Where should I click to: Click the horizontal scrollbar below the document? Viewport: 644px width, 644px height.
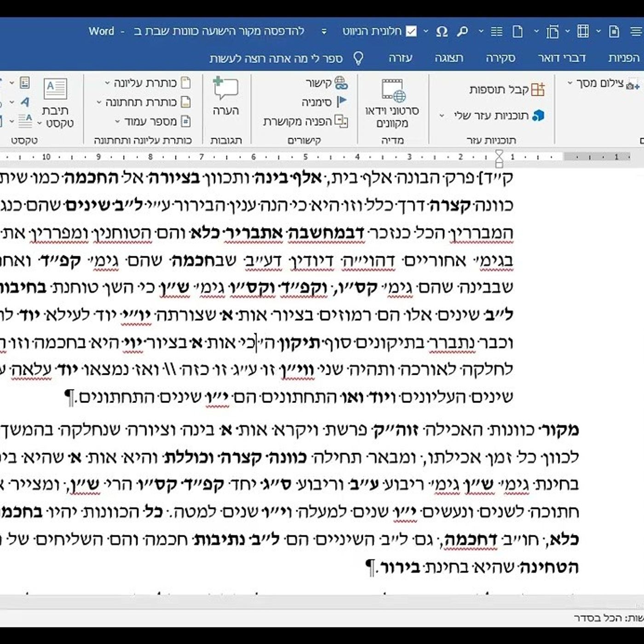coord(322,602)
